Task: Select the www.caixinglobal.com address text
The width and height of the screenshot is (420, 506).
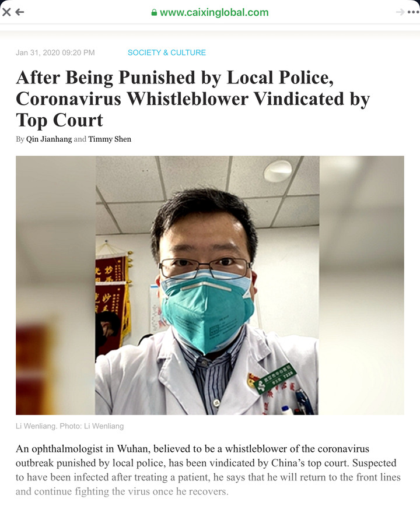Action: (214, 13)
